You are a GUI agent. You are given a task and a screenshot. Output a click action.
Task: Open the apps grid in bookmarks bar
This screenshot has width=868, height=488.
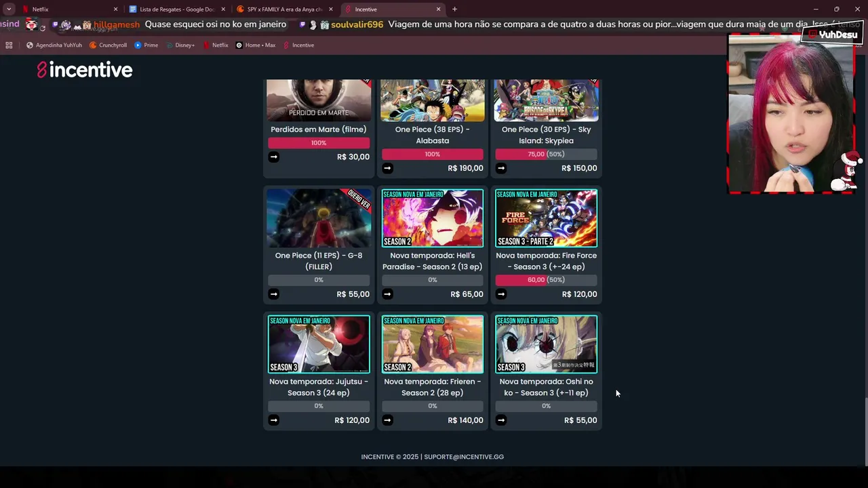coord(9,45)
